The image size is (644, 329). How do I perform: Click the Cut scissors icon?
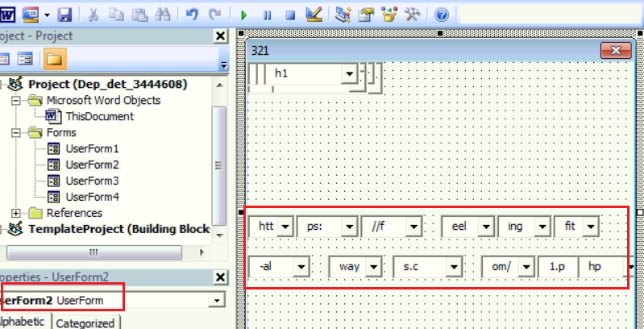click(93, 15)
